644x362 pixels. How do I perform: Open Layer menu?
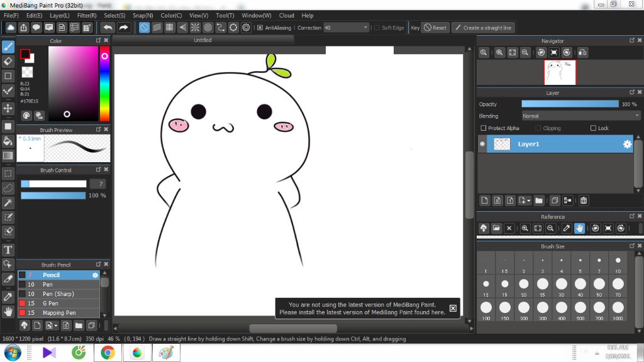[x=60, y=15]
